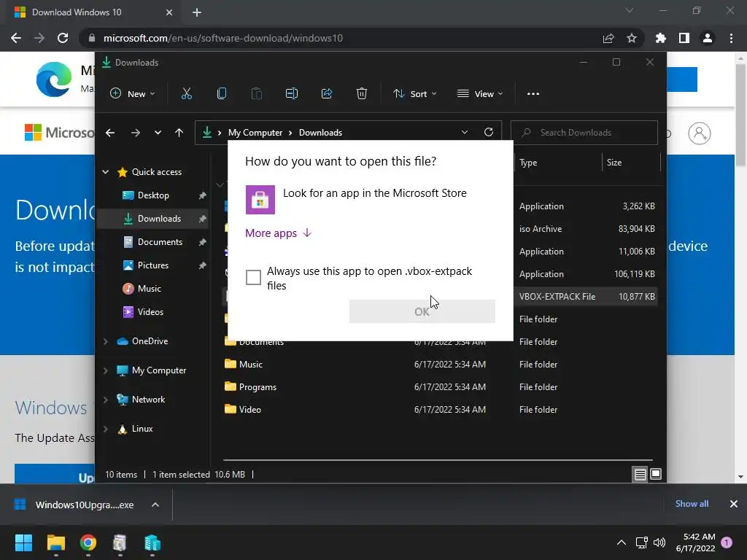Click the Cut scissors icon in Explorer toolbar

point(186,94)
